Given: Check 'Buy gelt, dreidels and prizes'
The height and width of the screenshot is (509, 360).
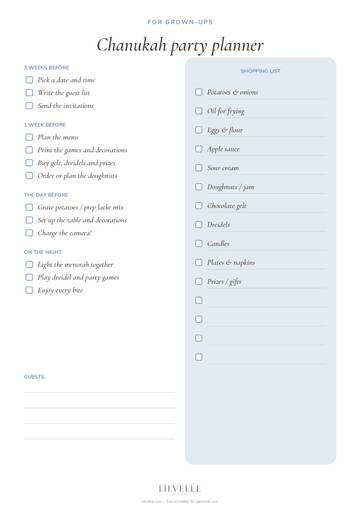Looking at the screenshot, I should pyautogui.click(x=29, y=163).
